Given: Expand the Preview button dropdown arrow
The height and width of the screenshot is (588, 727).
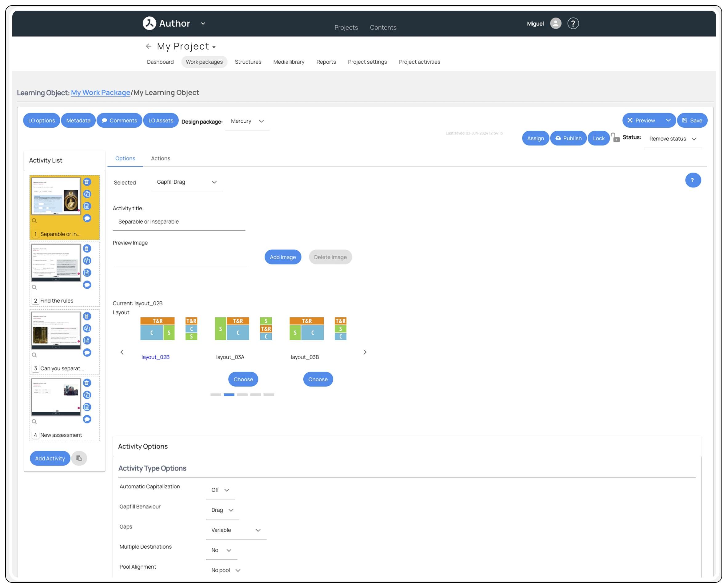Looking at the screenshot, I should (668, 121).
